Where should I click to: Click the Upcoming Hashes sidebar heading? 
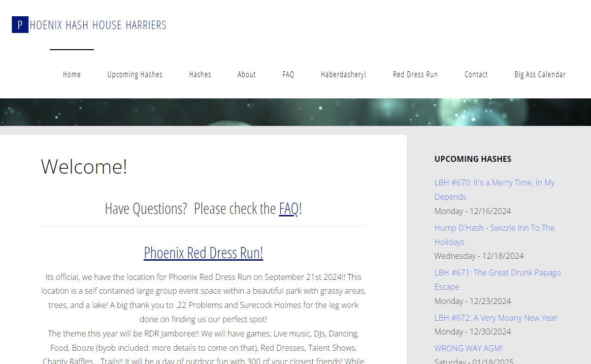473,159
